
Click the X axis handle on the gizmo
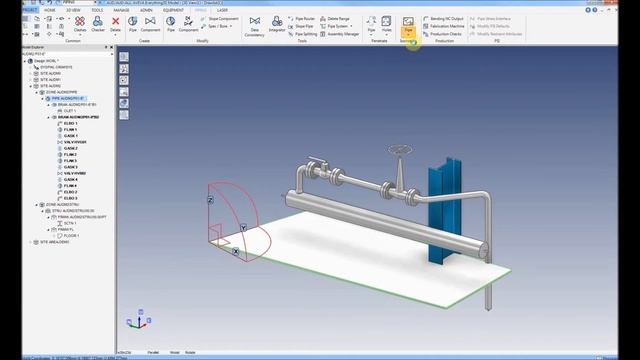point(236,251)
